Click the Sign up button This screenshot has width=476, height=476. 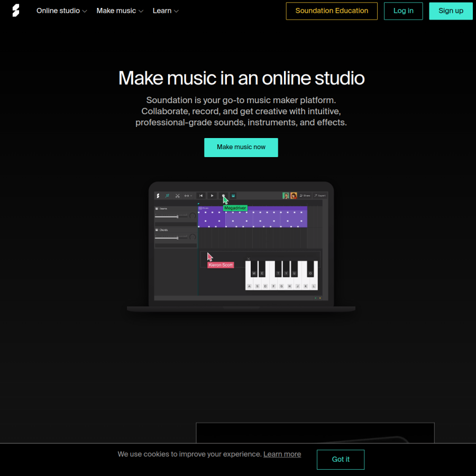[x=451, y=11]
